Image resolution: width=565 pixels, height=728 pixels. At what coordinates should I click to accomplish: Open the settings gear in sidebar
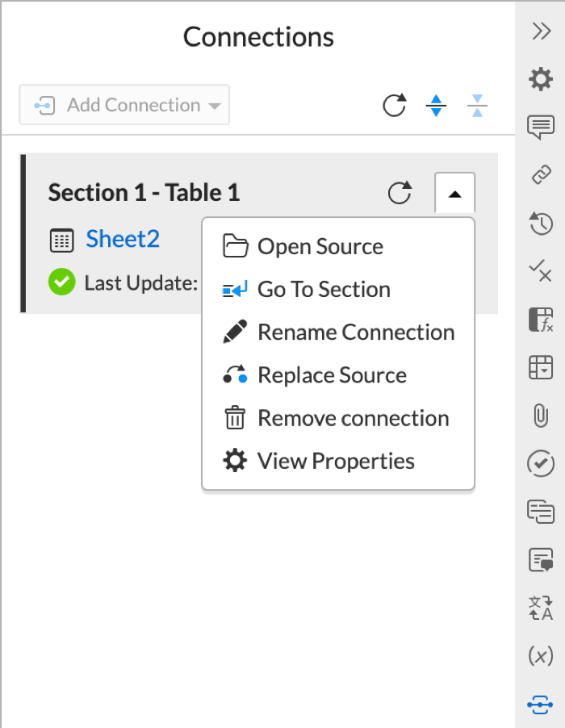[x=541, y=79]
